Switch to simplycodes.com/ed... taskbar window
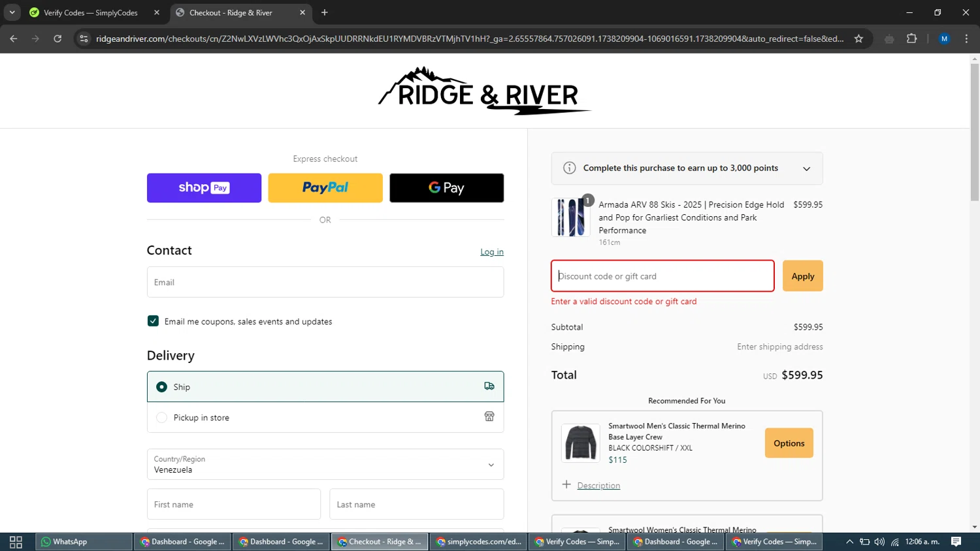This screenshot has height=551, width=980. tap(479, 542)
